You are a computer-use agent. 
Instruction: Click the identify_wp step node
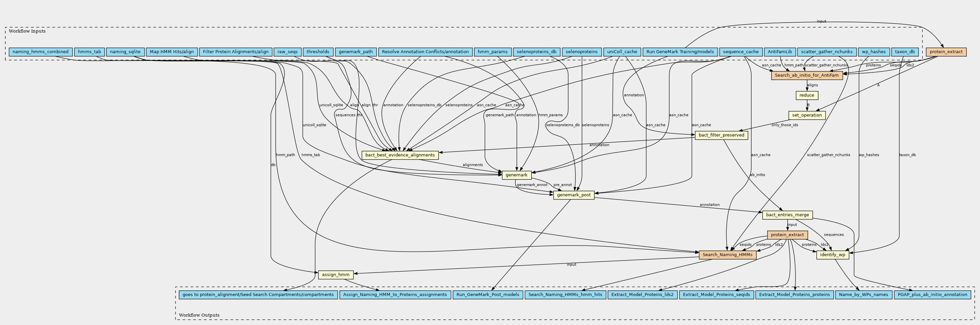pyautogui.click(x=832, y=255)
